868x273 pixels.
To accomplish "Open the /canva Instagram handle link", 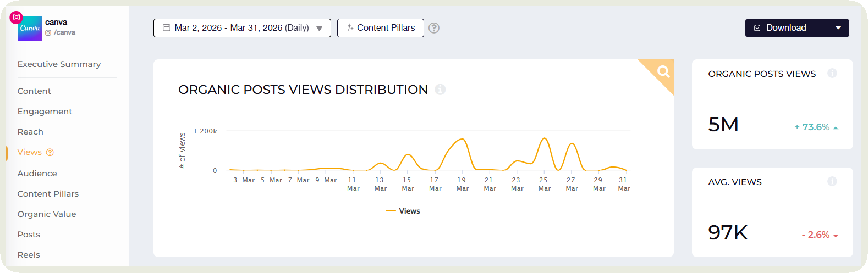I will pyautogui.click(x=61, y=32).
